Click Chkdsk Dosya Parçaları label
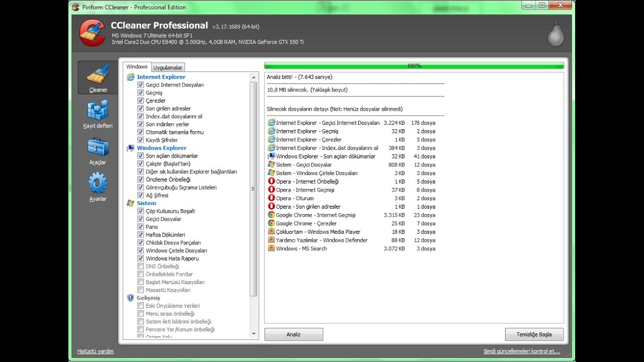Viewport: 644px width, 362px height. 173,243
